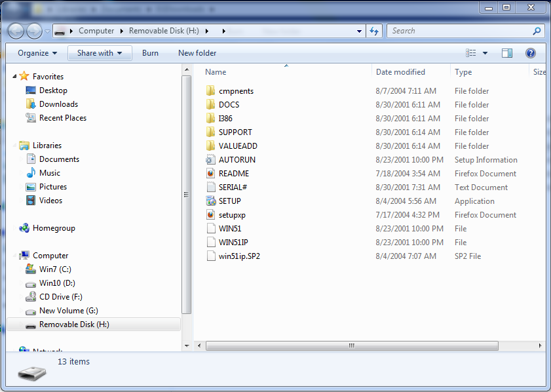Select the SERIAL# text document icon
Viewport: 551px width, 392px height.
(210, 187)
